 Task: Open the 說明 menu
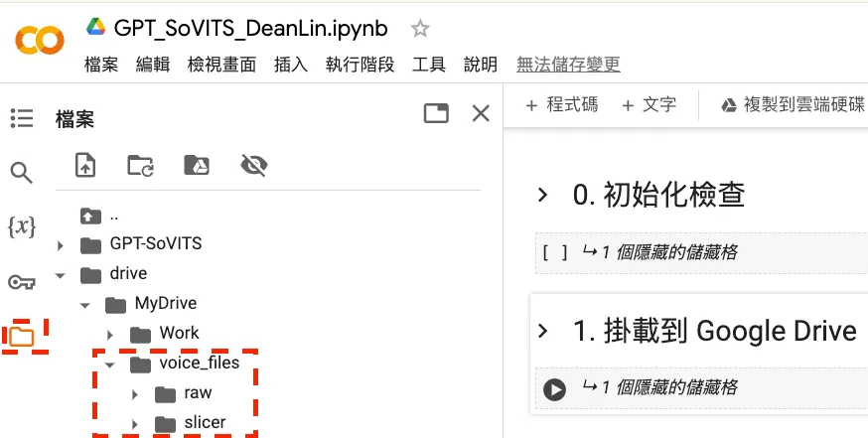(x=481, y=65)
